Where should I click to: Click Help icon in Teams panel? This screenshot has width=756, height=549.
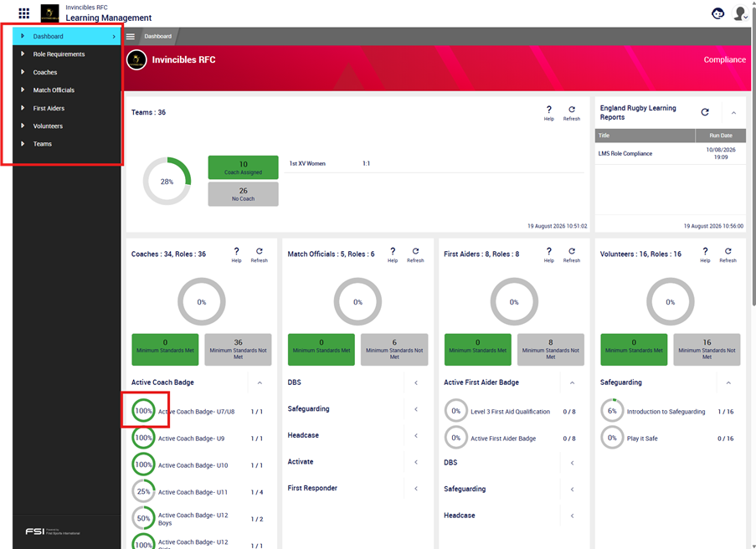pos(548,113)
